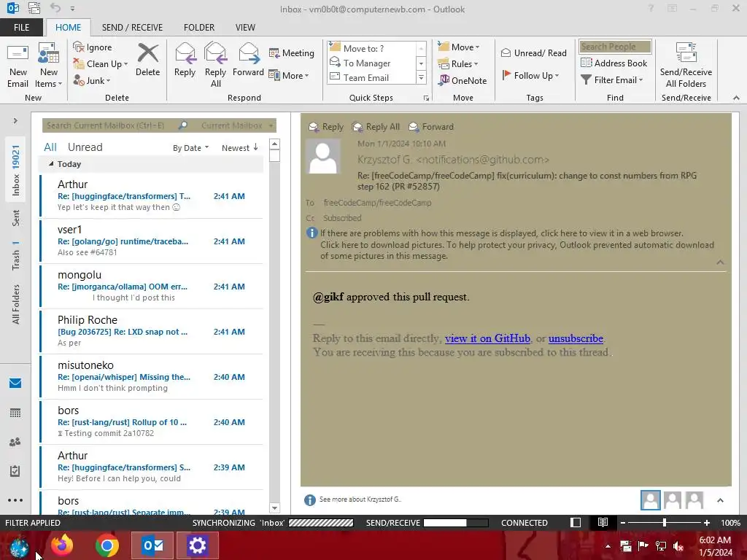Click Send/Receive All Folders
This screenshot has height=560, width=747.
pyautogui.click(x=686, y=65)
